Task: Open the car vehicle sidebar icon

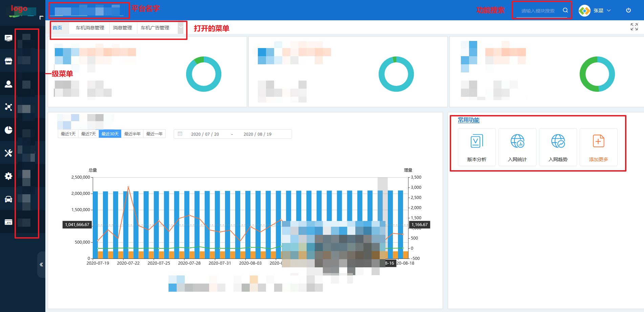Action: coord(8,199)
